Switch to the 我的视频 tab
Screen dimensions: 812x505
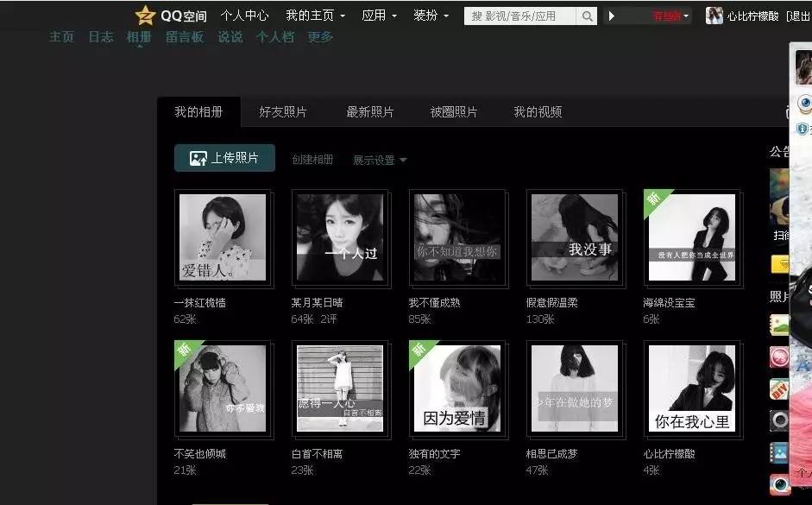click(x=539, y=112)
